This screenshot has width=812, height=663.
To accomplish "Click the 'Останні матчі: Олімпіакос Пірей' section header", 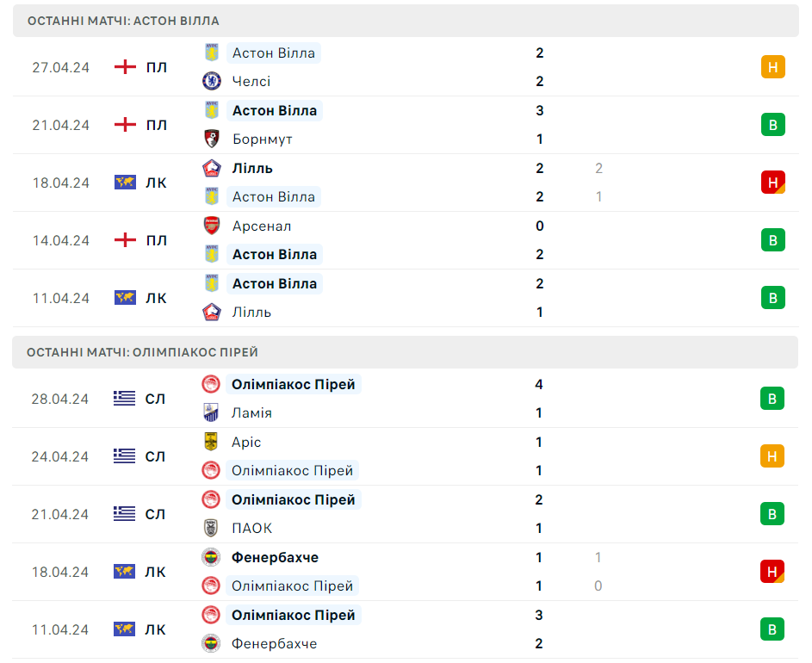I will 406,352.
